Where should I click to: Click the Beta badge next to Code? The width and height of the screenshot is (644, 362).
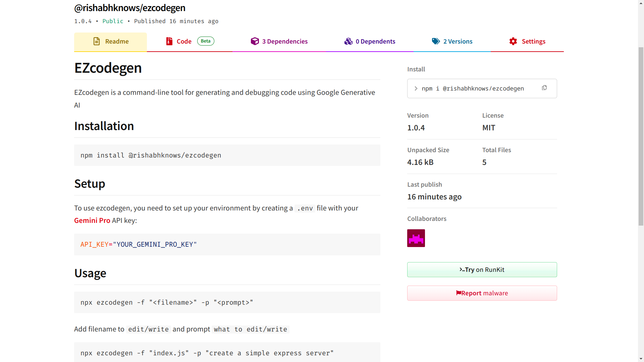[x=206, y=41]
